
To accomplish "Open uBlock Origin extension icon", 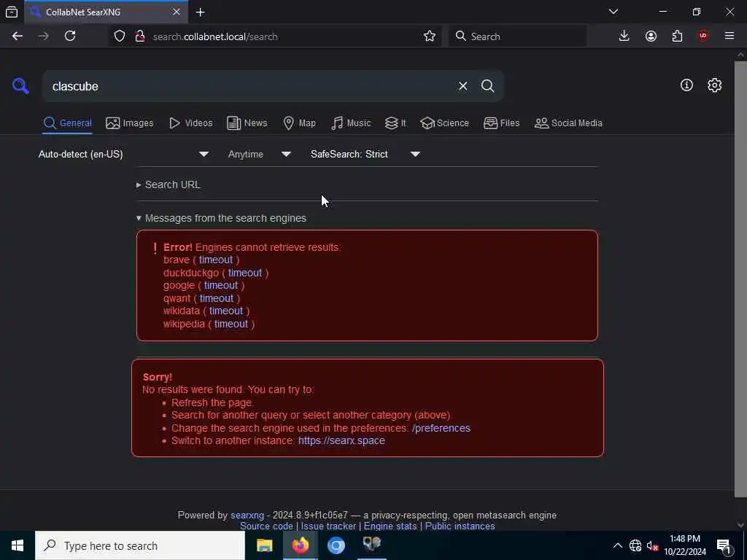I will point(703,36).
